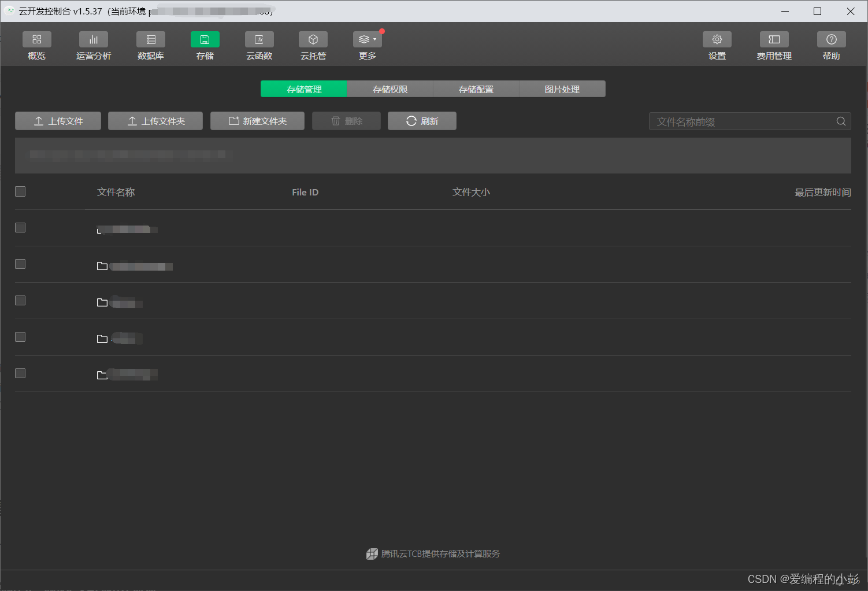This screenshot has width=868, height=591.
Task: Select the 存储 storage icon
Action: (205, 39)
